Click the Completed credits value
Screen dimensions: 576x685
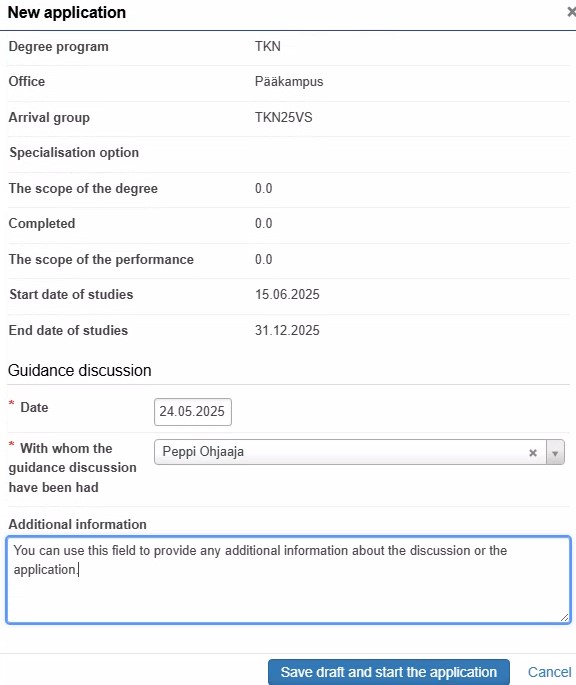[264, 223]
